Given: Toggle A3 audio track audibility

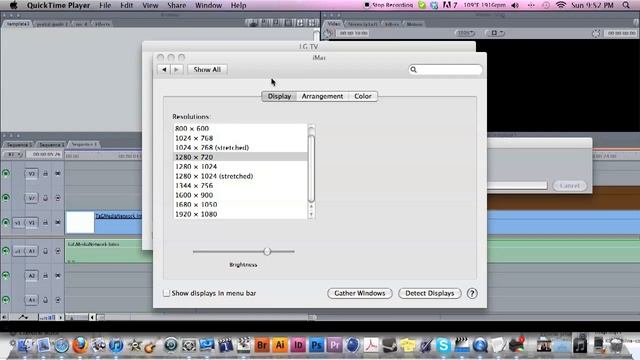Looking at the screenshot, I should pyautogui.click(x=6, y=300).
